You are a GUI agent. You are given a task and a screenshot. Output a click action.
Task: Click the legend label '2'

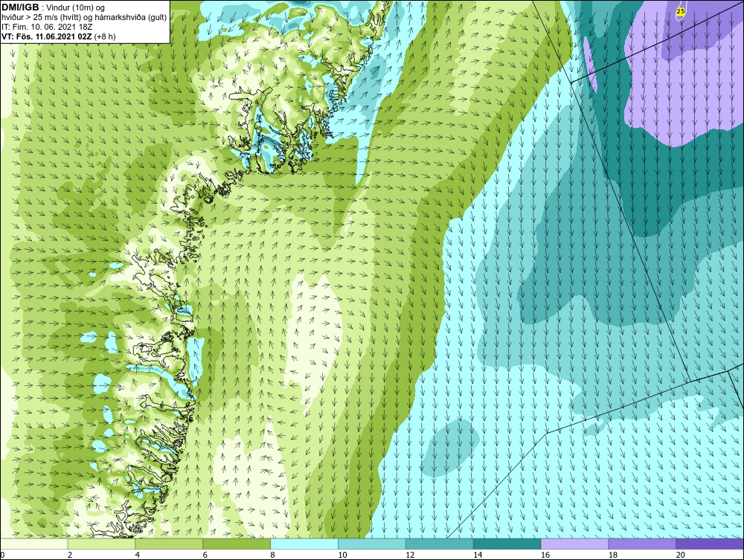tap(70, 555)
